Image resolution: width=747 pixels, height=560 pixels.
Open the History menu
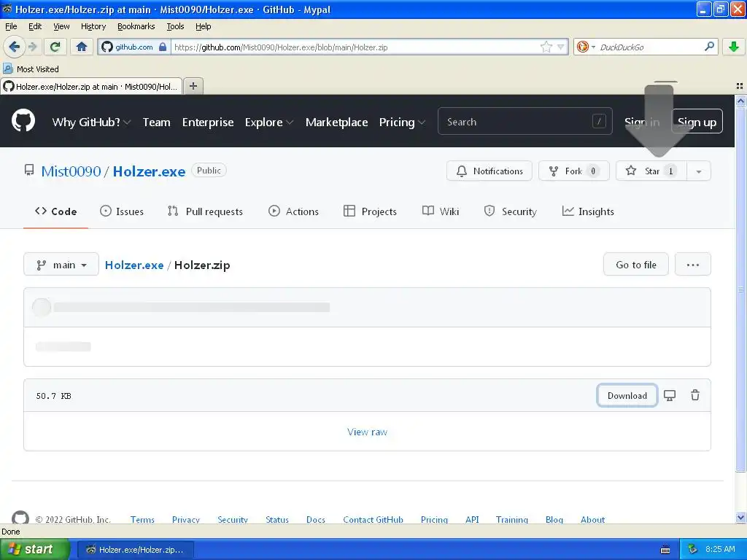(93, 26)
